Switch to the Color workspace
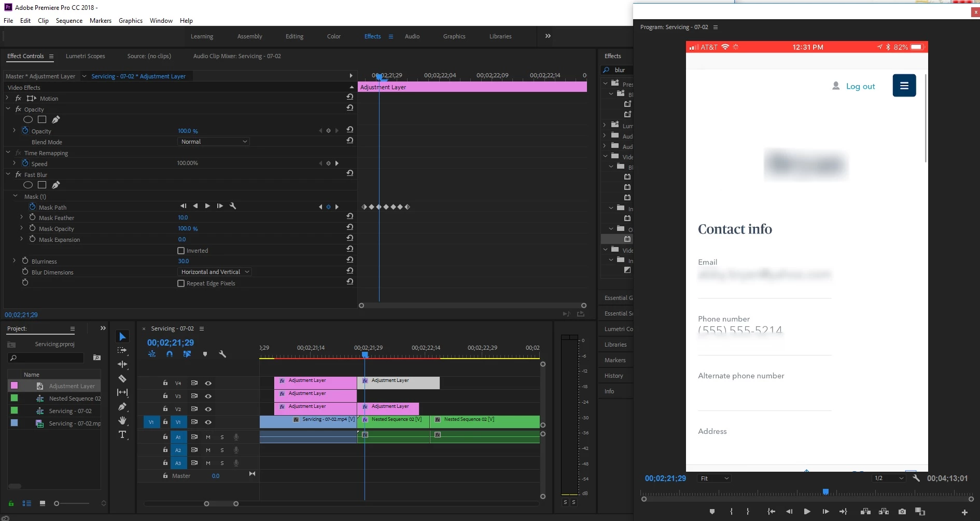Viewport: 980px width, 521px height. click(333, 36)
